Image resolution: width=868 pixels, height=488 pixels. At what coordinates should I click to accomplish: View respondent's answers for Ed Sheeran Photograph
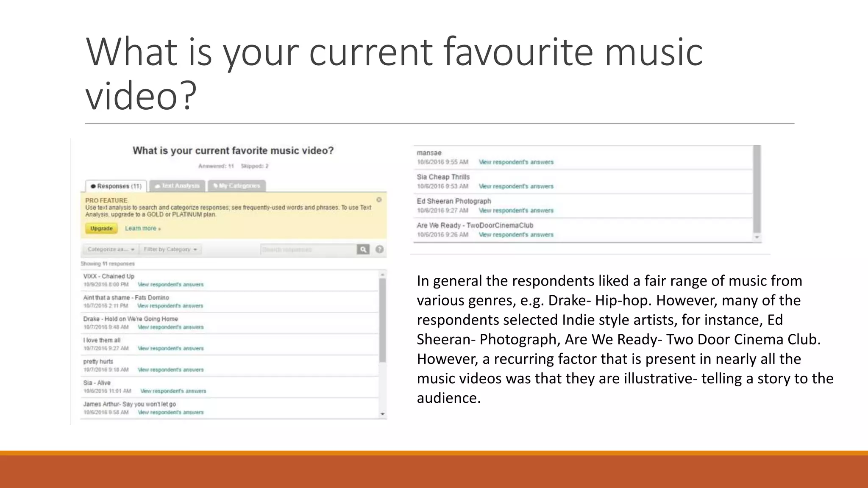516,211
